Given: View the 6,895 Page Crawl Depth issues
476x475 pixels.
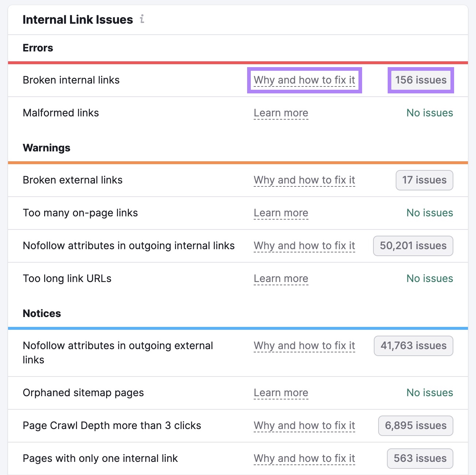Looking at the screenshot, I should tap(415, 425).
